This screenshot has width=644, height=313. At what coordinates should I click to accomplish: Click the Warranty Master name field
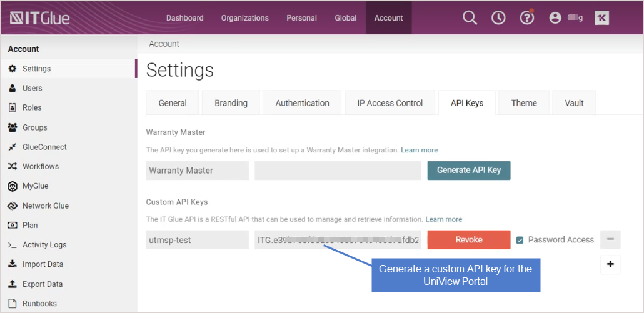(x=198, y=170)
